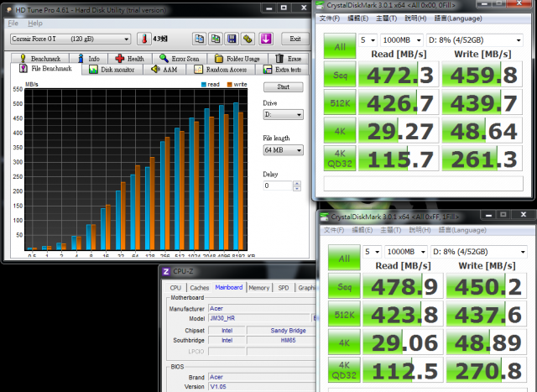
Task: Expand test count dropdown in bottom CrystalDiskMark
Action: [372, 252]
